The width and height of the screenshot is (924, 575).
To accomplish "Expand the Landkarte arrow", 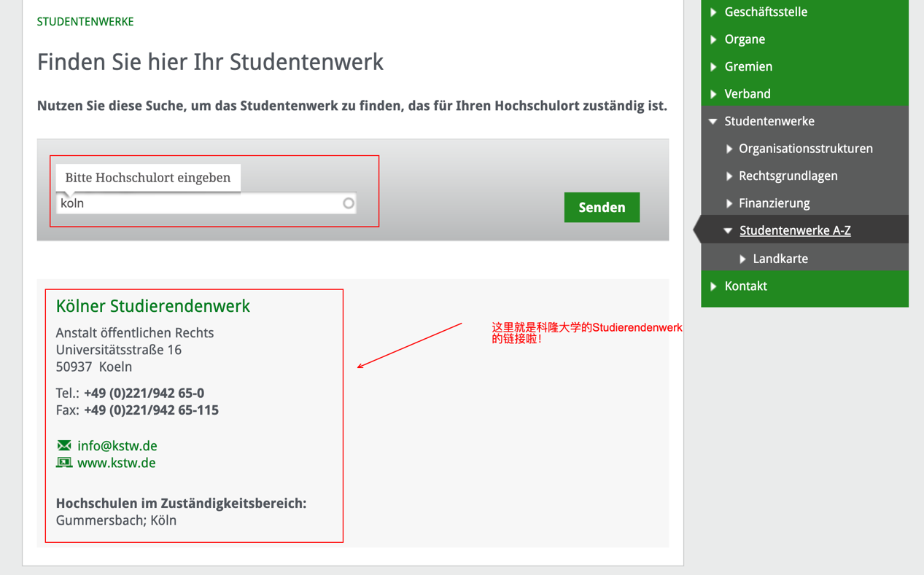I will 742,259.
